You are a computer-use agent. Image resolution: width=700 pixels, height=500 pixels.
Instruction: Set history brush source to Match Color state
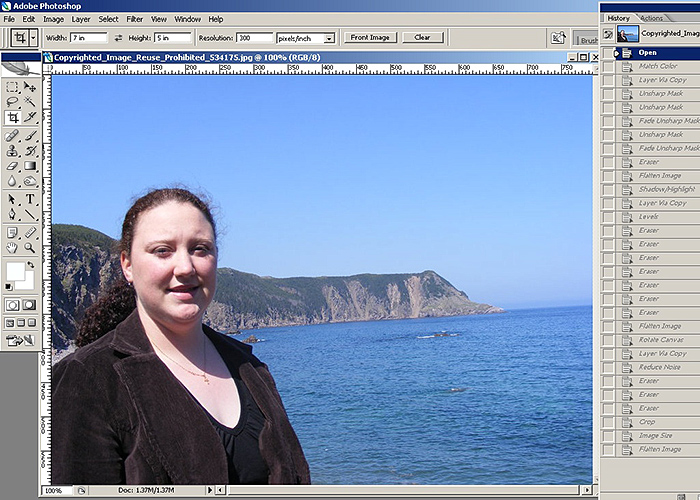pyautogui.click(x=608, y=67)
